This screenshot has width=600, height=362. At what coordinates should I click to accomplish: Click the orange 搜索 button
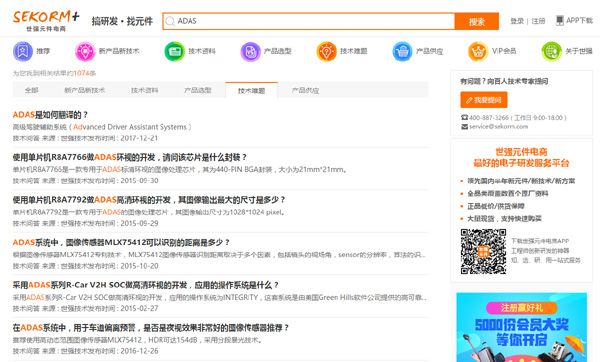477,21
